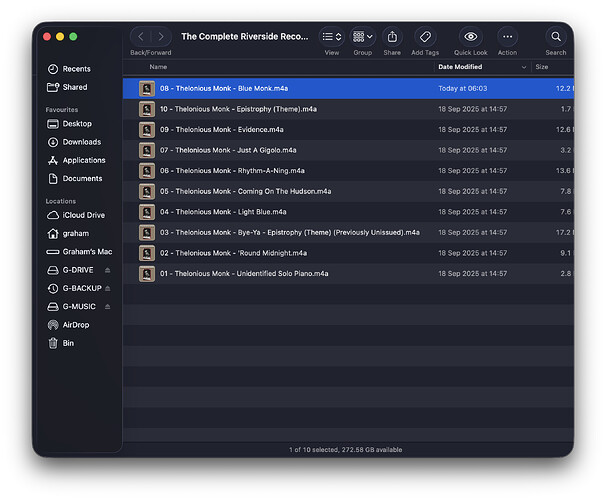This screenshot has height=500, width=605.
Task: Click the Share toolbar icon
Action: [x=392, y=37]
